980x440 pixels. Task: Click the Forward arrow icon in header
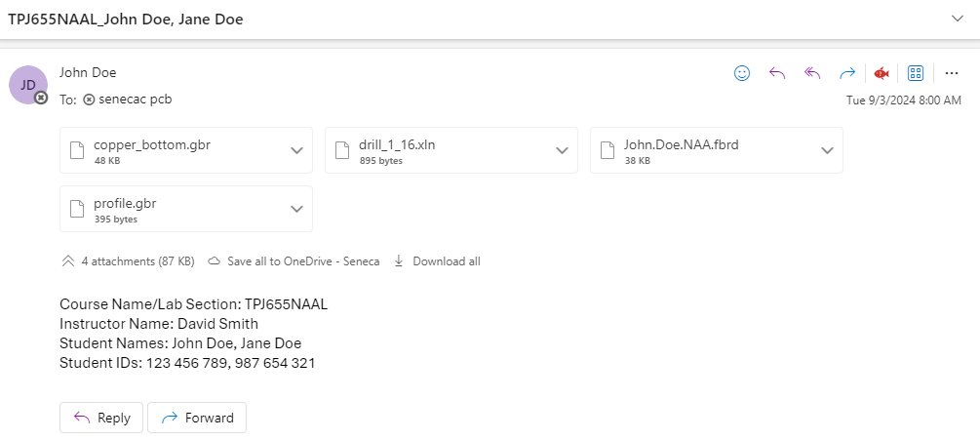846,74
